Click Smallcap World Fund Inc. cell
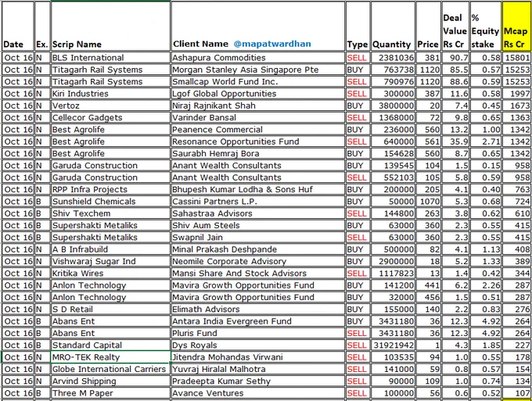532x401 pixels. 258,82
